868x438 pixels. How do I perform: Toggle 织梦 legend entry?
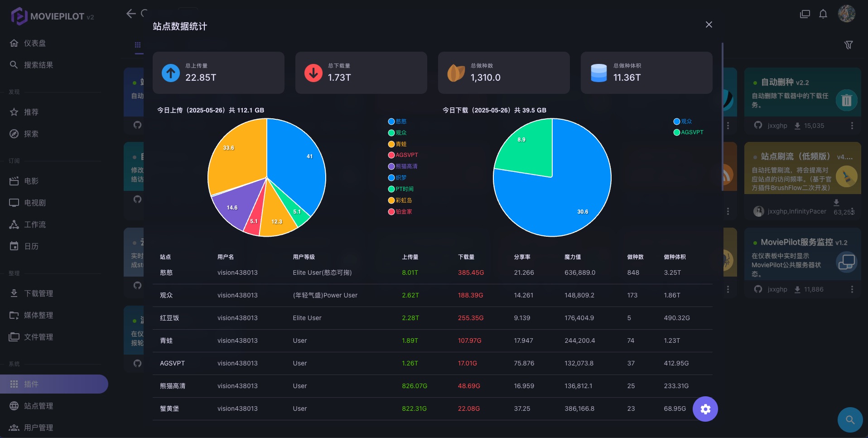[x=397, y=178]
